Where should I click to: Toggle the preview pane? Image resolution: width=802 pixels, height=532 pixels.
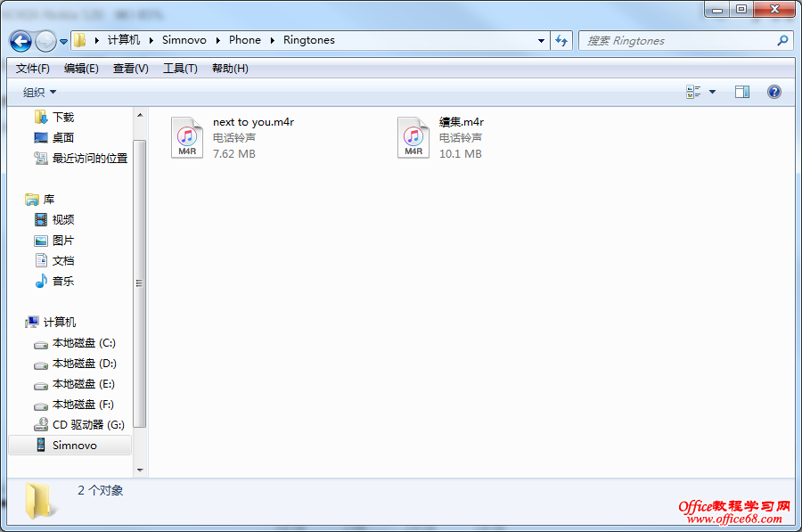point(742,92)
